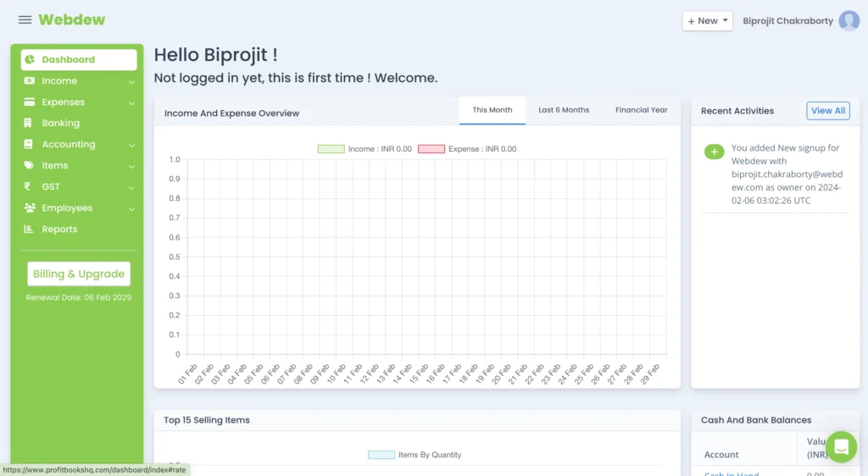
Task: Click Renewal Date: 06 Feb 2029 text
Action: pos(79,297)
